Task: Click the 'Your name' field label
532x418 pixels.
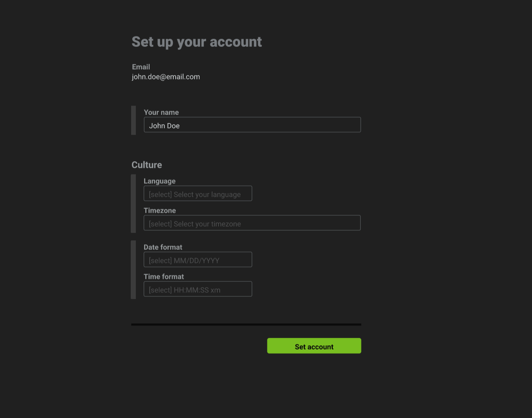Action: point(161,113)
